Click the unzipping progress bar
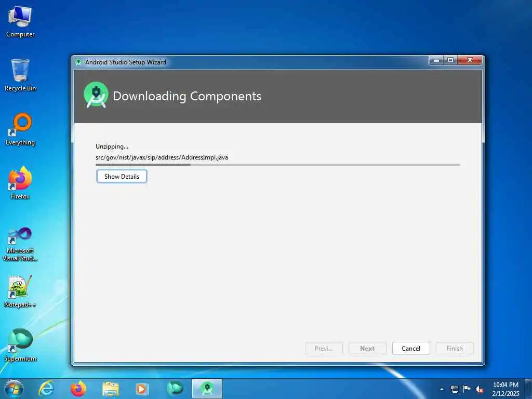 [278, 165]
